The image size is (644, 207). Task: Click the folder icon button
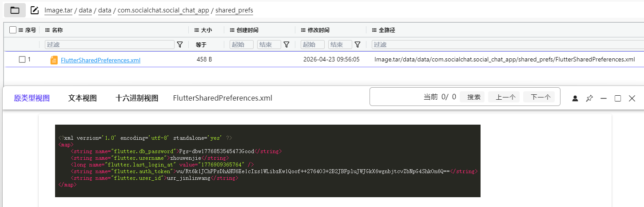pyautogui.click(x=15, y=10)
